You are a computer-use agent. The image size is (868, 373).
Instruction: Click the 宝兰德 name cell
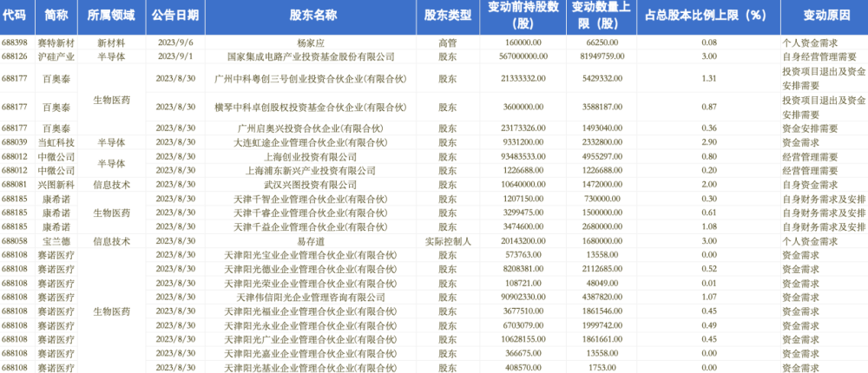(x=56, y=241)
